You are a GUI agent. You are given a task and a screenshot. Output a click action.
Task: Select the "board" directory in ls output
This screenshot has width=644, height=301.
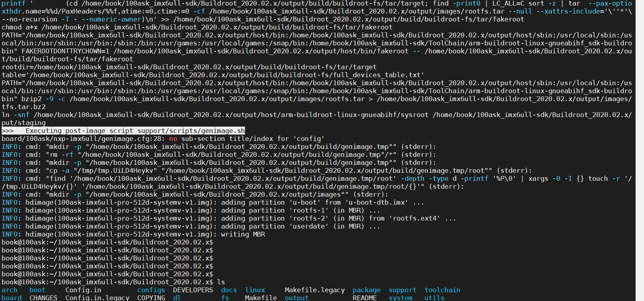(x=11, y=298)
